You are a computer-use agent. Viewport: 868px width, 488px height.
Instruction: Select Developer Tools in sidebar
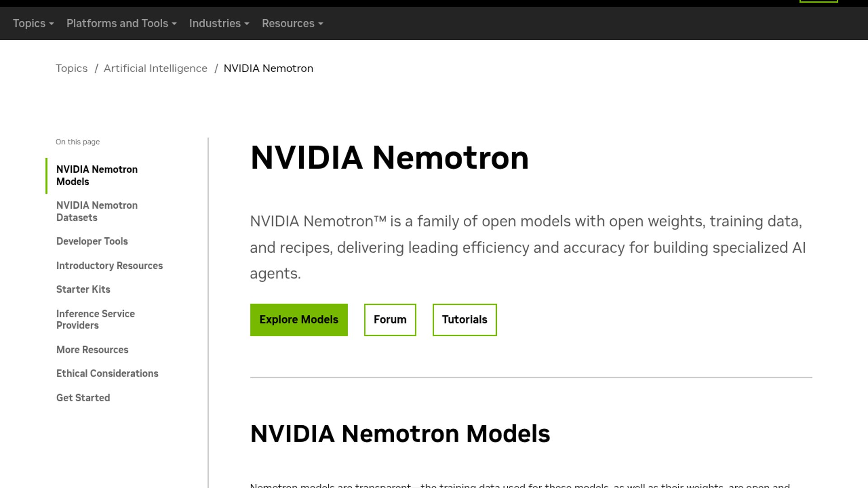coord(92,241)
